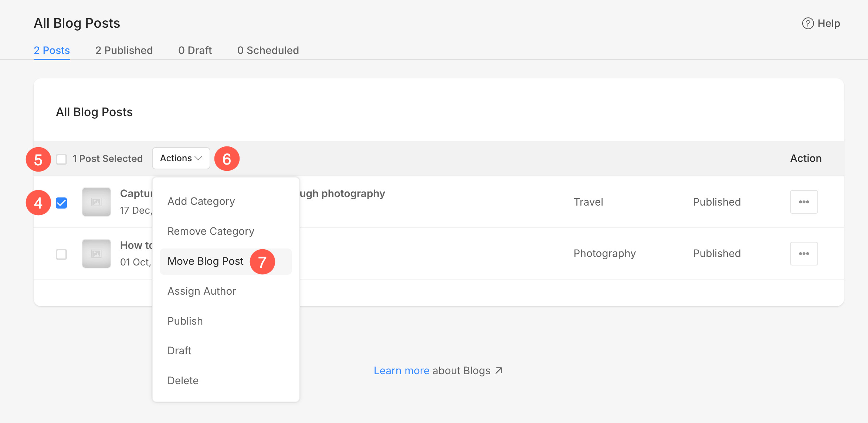Click the Help question mark icon
868x423 pixels.
[x=808, y=23]
